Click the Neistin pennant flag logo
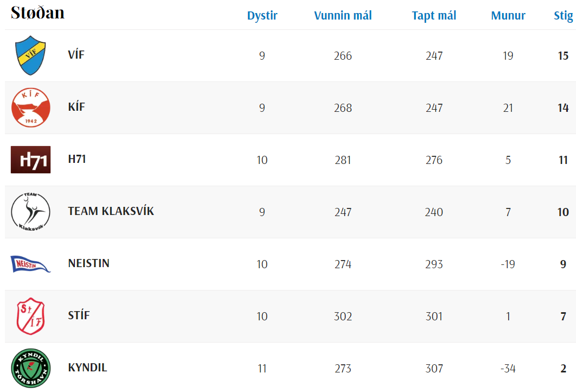 click(x=30, y=264)
